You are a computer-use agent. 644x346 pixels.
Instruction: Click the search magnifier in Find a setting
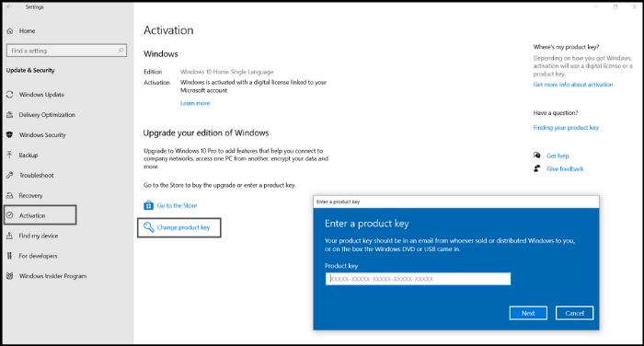[121, 51]
